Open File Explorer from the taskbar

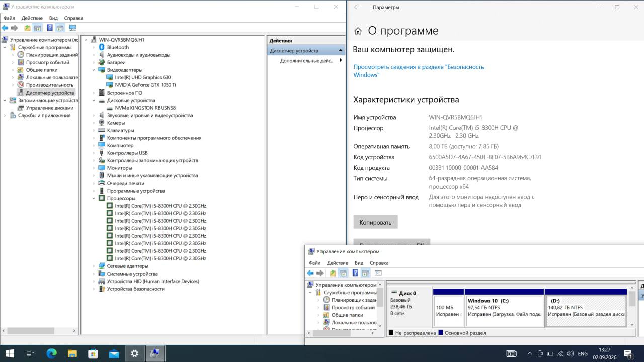[x=72, y=353]
